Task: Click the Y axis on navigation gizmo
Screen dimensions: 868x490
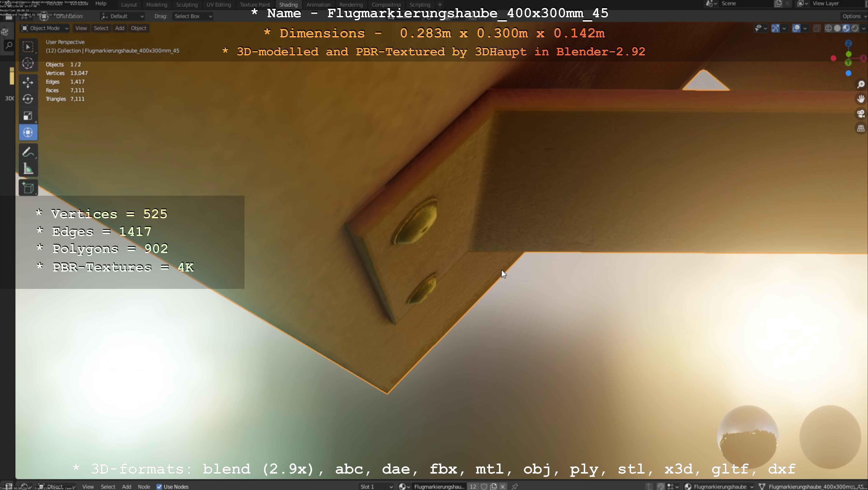Action: pyautogui.click(x=849, y=63)
